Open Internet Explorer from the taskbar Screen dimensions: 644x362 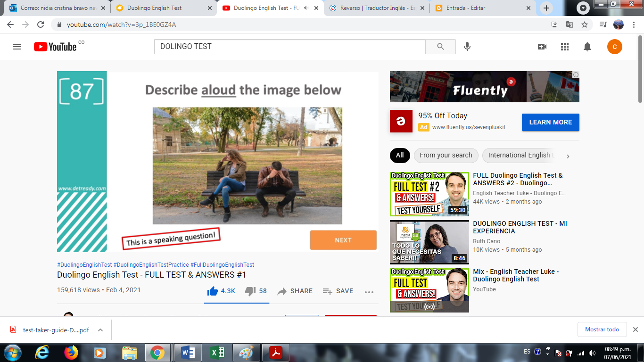tap(42, 353)
